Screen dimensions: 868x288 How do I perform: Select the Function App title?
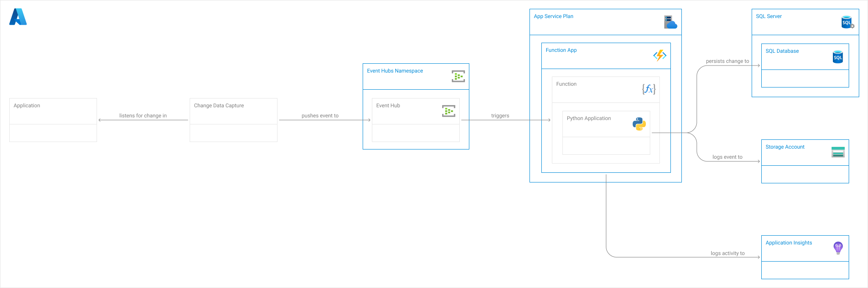coord(561,50)
